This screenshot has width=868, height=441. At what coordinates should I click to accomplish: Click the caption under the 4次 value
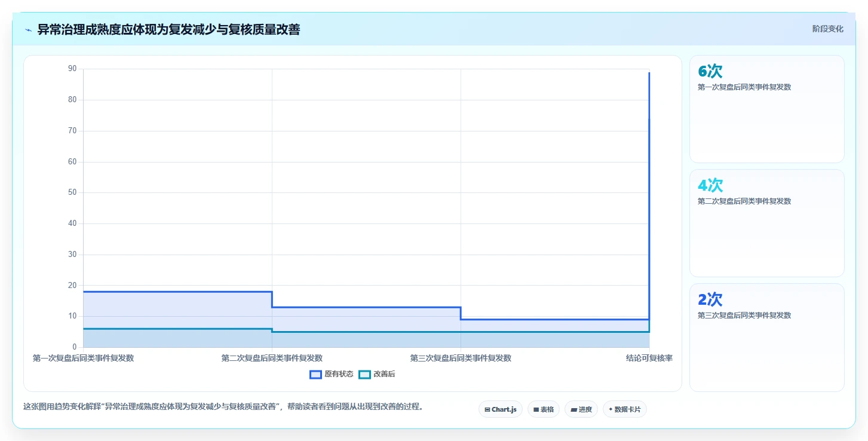pos(744,201)
